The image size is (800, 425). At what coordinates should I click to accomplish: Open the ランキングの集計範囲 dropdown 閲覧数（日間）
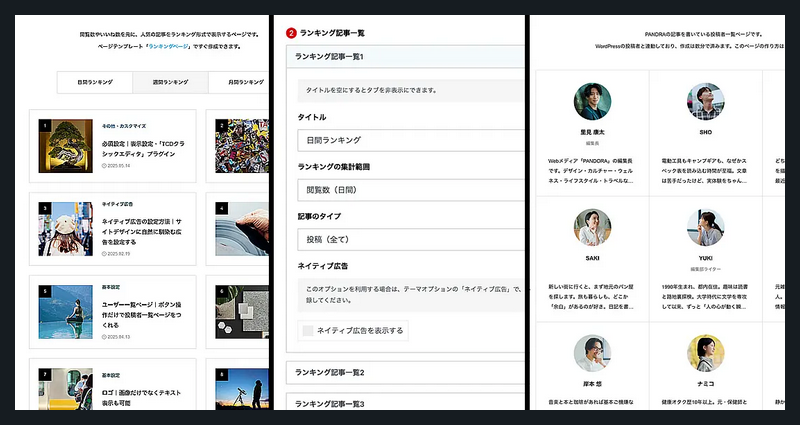coord(411,190)
